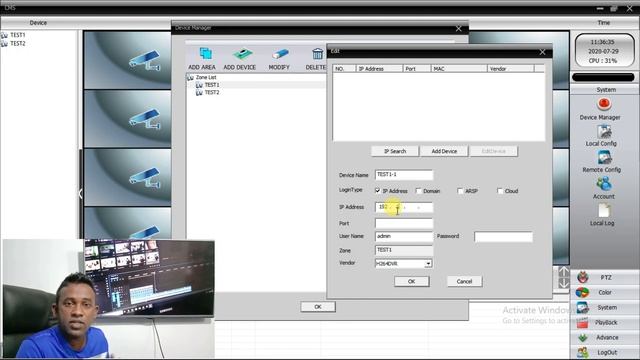Select TEST2 device in left Device list
The width and height of the screenshot is (640, 360).
tap(18, 43)
